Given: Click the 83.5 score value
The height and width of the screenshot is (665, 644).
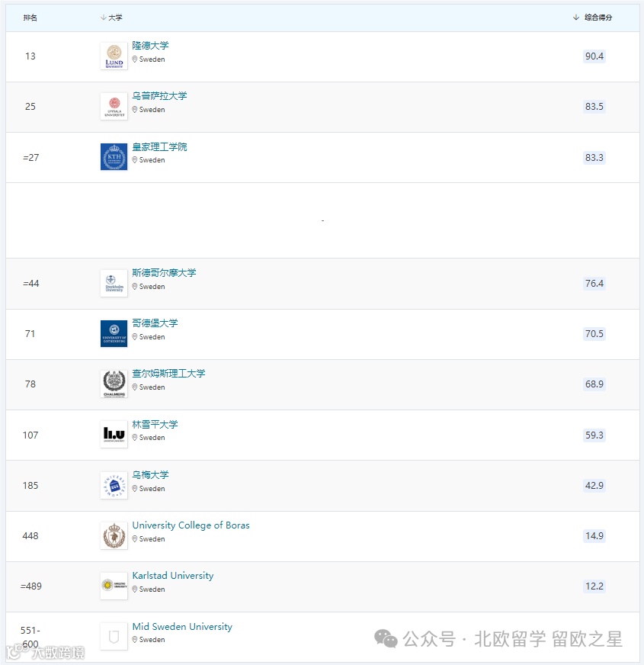Looking at the screenshot, I should [x=594, y=107].
